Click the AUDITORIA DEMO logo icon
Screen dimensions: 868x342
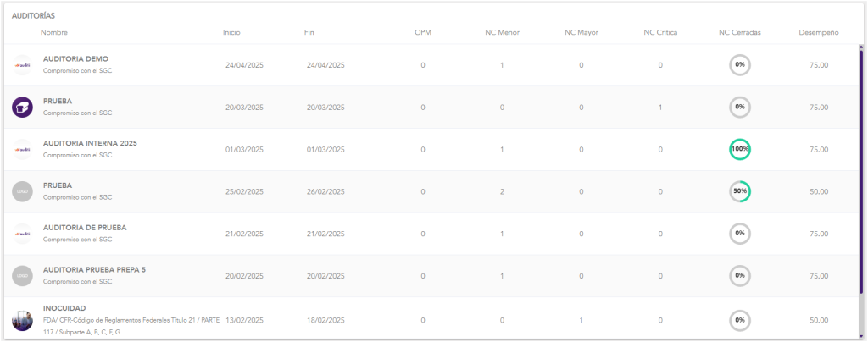22,64
